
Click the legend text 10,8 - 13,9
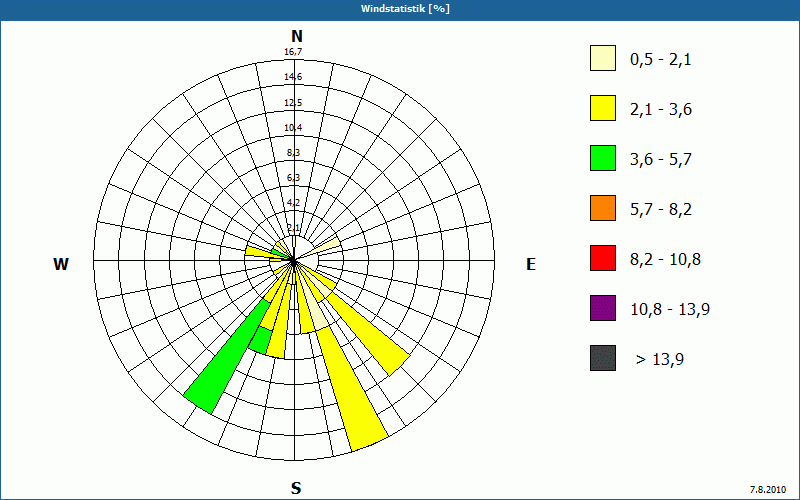click(x=670, y=310)
